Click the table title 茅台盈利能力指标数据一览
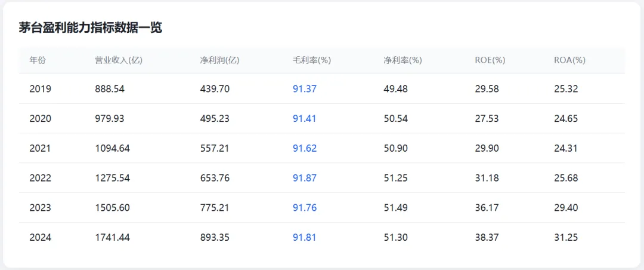 point(91,28)
